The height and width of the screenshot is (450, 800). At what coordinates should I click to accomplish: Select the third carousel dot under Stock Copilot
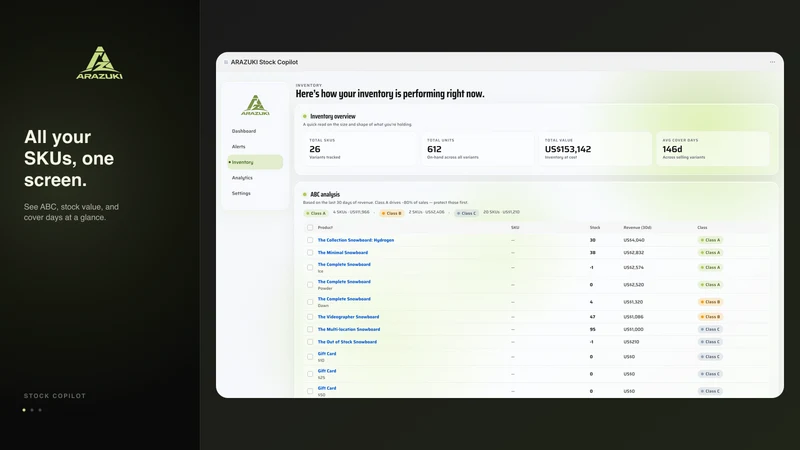(x=40, y=410)
